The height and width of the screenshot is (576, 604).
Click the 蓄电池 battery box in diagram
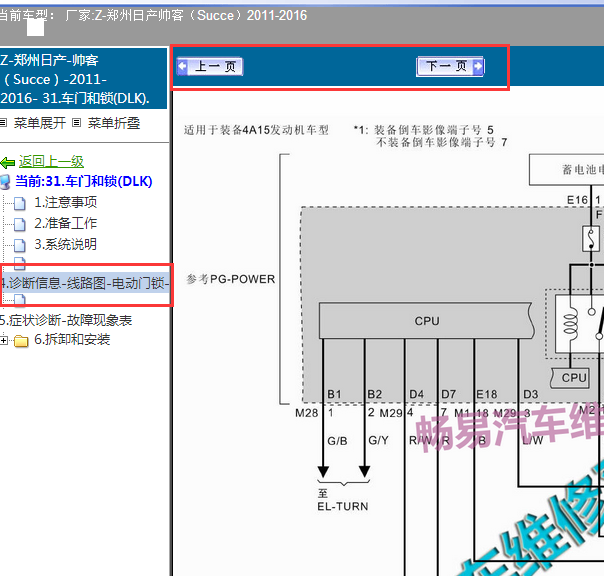tap(567, 170)
